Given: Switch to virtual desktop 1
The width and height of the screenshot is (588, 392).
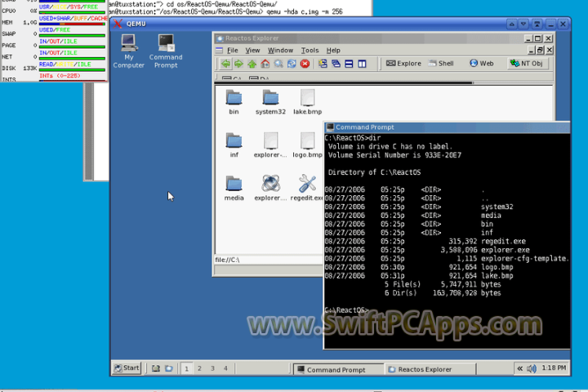Looking at the screenshot, I should [x=186, y=369].
